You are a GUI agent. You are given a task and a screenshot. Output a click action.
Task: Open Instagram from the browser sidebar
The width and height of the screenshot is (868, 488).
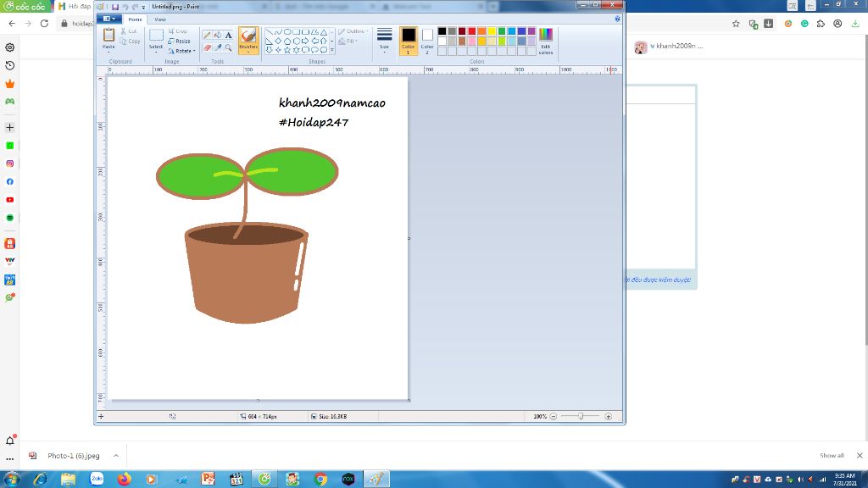coord(10,164)
